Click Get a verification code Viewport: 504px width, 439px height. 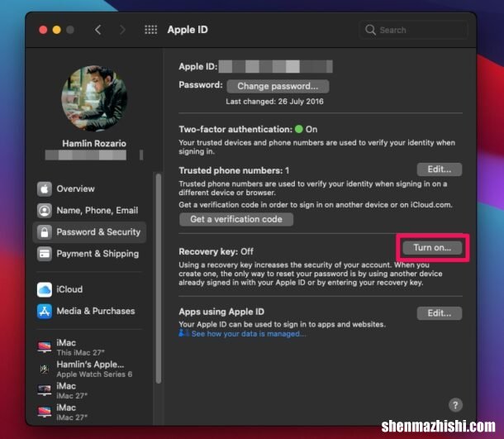coord(236,219)
